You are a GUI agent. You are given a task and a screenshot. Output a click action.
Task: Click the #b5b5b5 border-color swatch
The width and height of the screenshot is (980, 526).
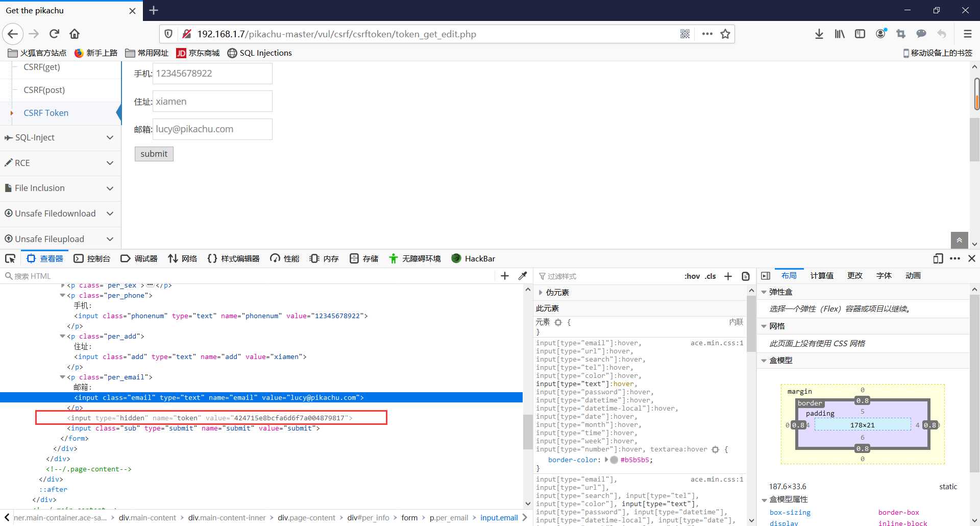[x=614, y=460]
